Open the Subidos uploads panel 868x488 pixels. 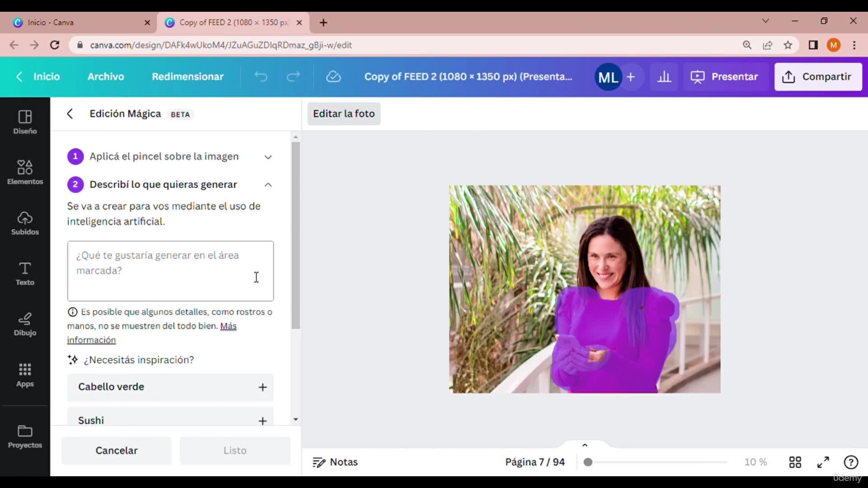(25, 223)
